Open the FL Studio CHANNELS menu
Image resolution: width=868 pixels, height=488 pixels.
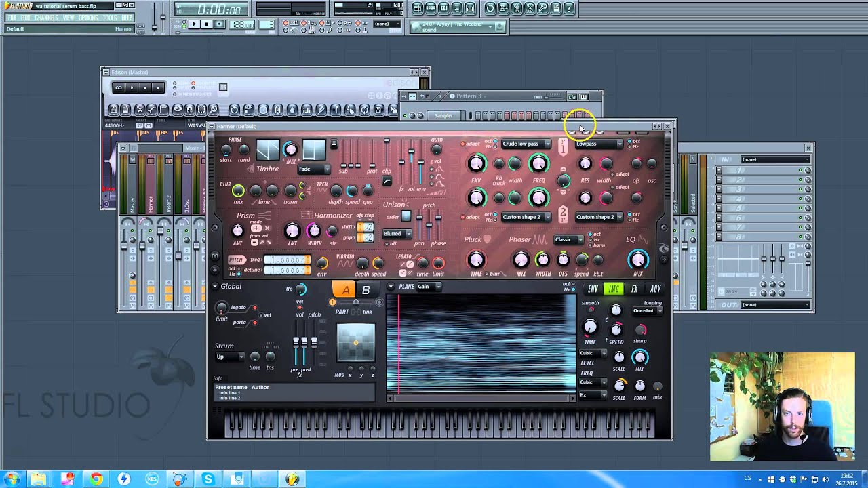[45, 18]
